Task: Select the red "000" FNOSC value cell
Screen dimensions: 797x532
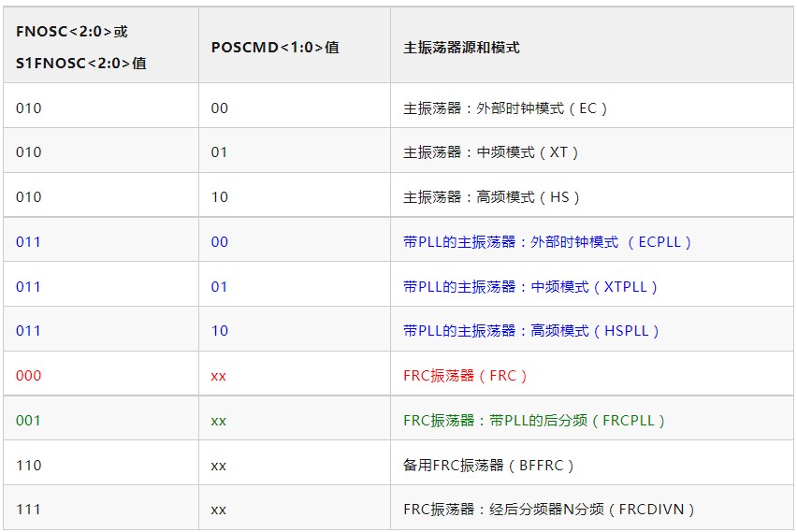Action: pos(101,373)
